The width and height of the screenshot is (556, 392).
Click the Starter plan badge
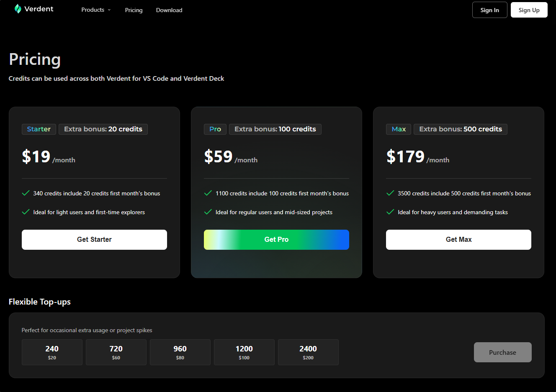pos(39,129)
